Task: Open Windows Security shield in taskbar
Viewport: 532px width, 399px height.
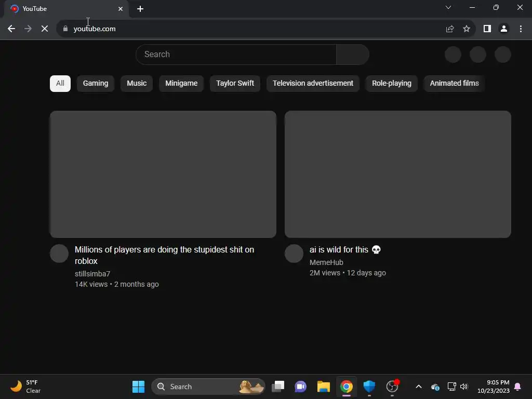Action: (369, 387)
